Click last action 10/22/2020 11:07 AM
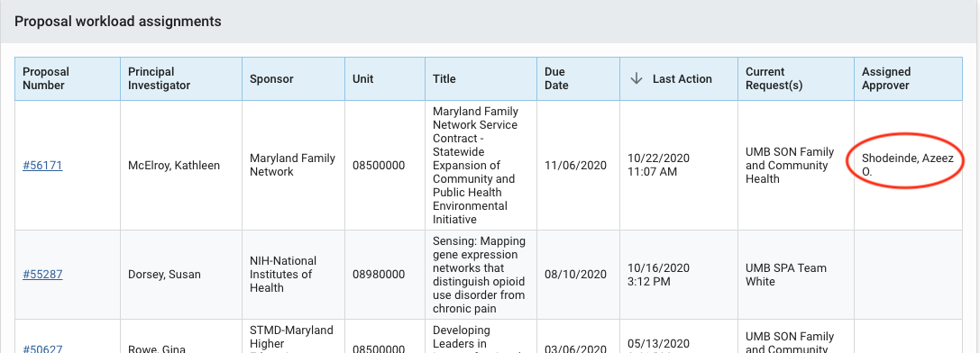 click(x=658, y=165)
